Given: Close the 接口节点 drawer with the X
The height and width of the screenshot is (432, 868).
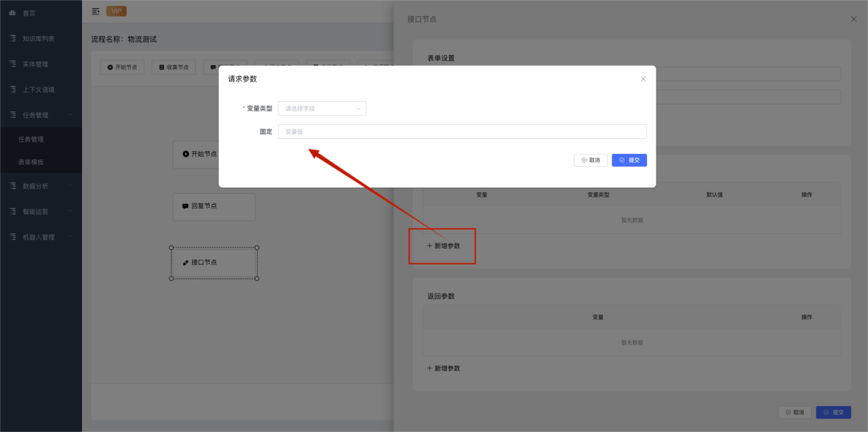Looking at the screenshot, I should [854, 19].
